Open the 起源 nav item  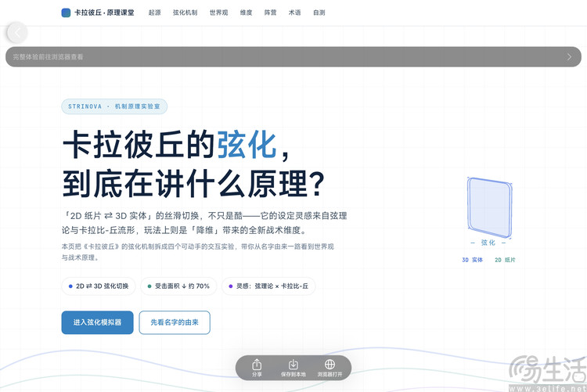point(155,13)
